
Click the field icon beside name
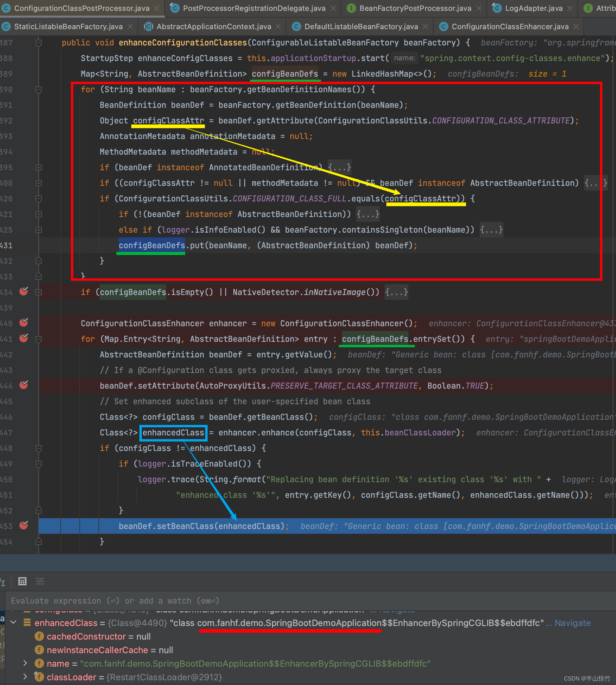(x=39, y=663)
